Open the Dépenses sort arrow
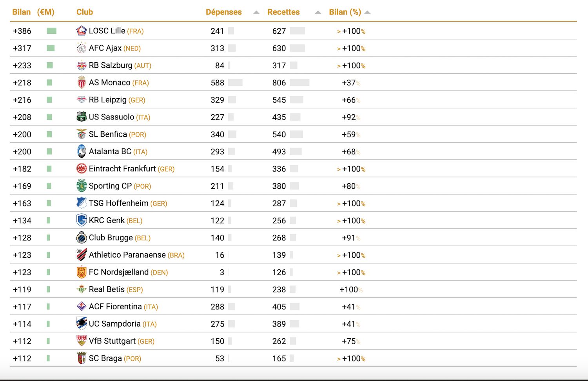Screen dimensions: 588x381 click(256, 12)
